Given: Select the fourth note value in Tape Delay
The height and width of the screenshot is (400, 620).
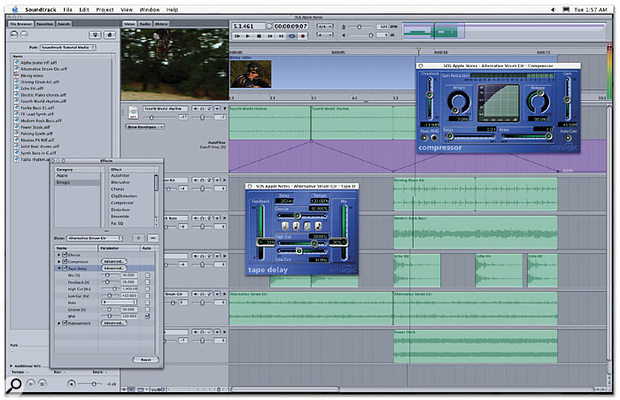Looking at the screenshot, I should point(318,226).
